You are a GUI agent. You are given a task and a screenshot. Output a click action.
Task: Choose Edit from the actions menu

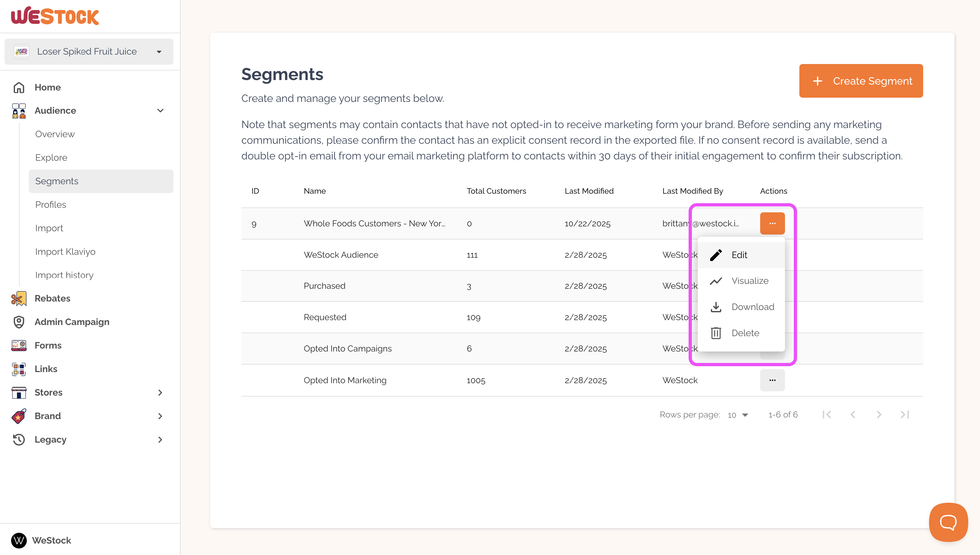(739, 255)
